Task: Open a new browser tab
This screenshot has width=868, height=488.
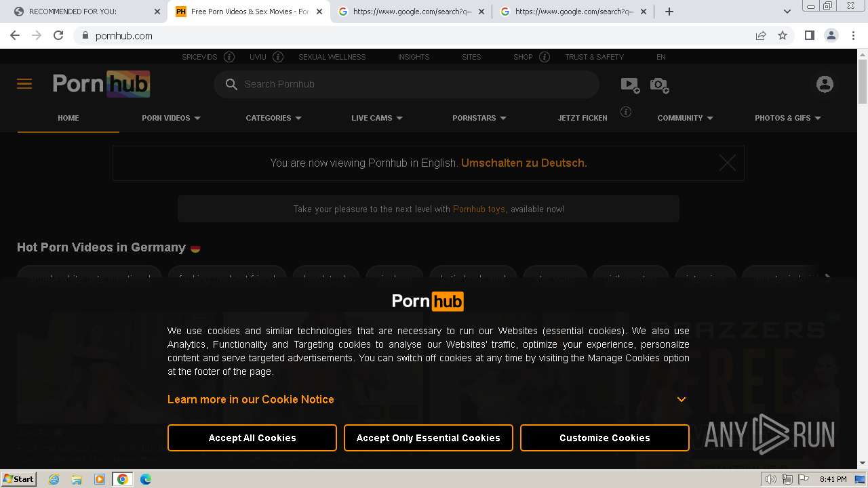Action: click(x=669, y=12)
